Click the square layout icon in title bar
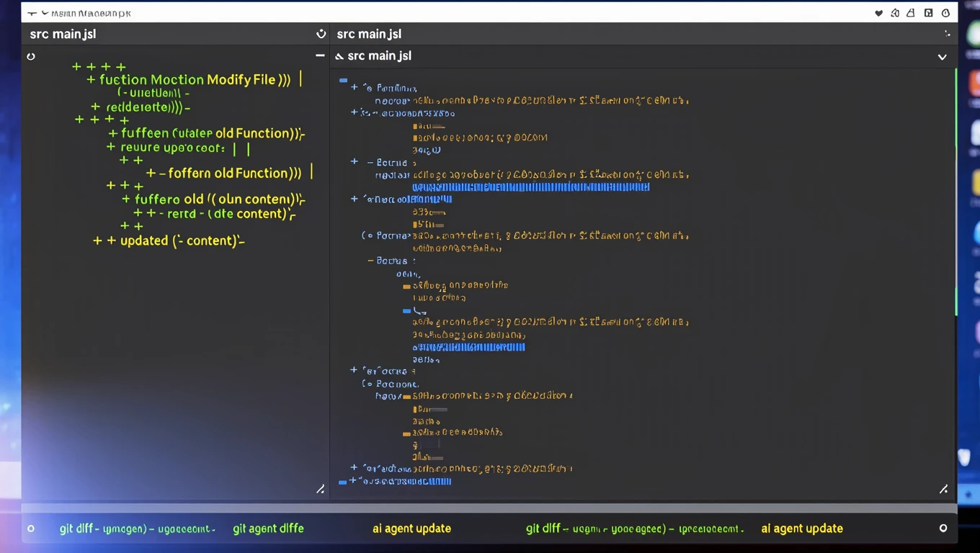The image size is (980, 553). [929, 13]
